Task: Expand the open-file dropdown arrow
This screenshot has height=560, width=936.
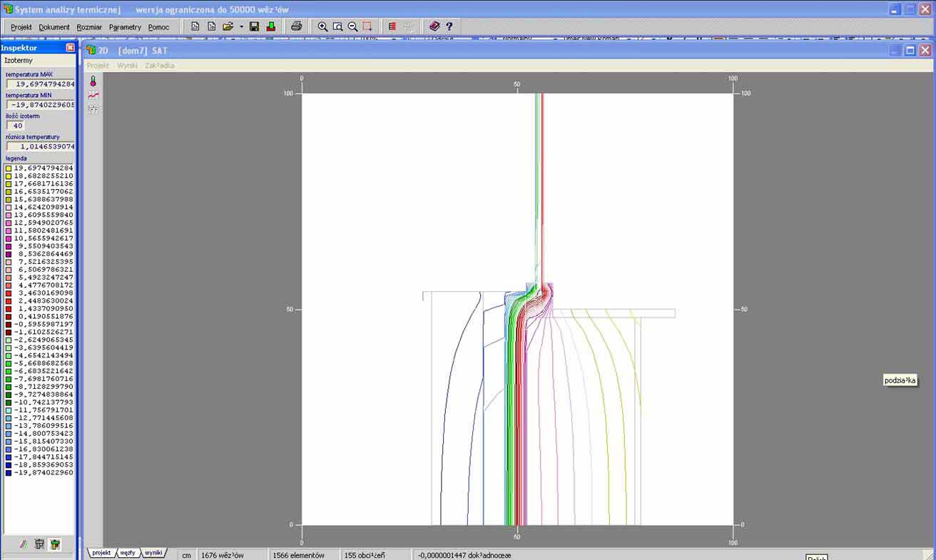Action: [241, 26]
